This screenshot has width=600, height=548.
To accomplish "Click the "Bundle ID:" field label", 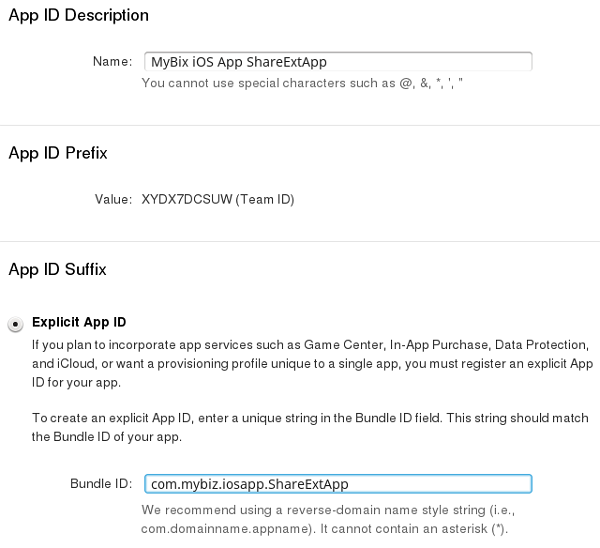I will [101, 484].
